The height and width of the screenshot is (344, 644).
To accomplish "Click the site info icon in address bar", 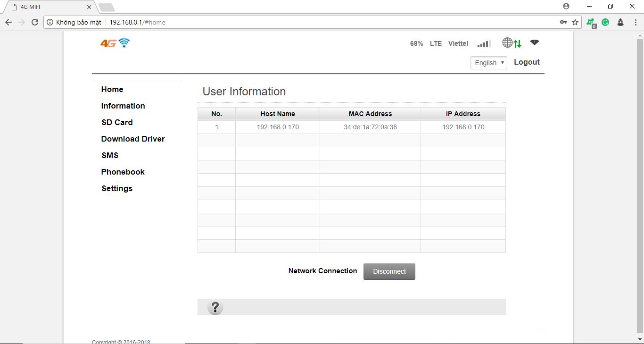I will [50, 22].
